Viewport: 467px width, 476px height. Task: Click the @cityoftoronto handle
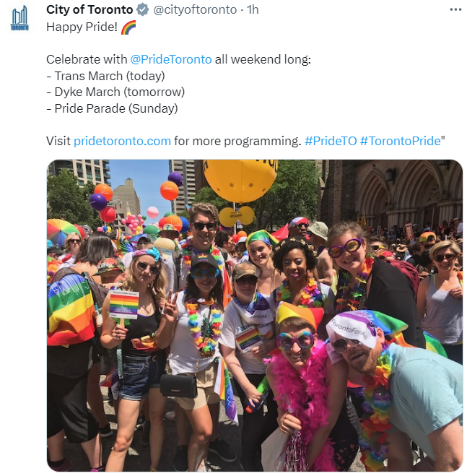point(195,9)
